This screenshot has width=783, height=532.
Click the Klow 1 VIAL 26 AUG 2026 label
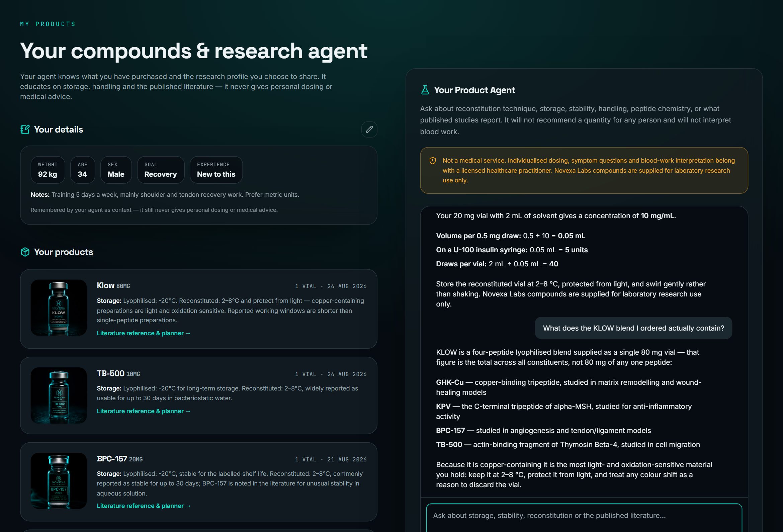pos(331,286)
